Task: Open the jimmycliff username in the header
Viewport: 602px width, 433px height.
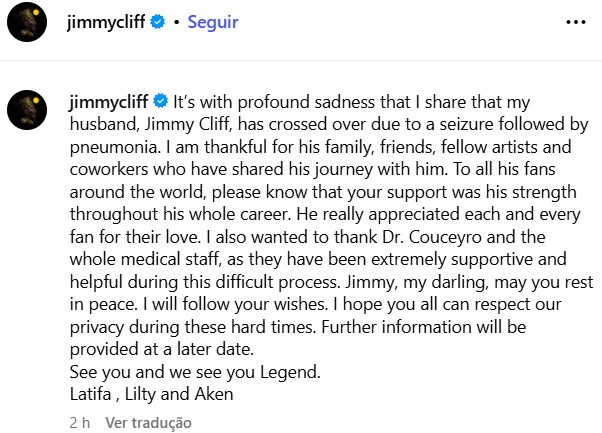Action: [x=107, y=21]
